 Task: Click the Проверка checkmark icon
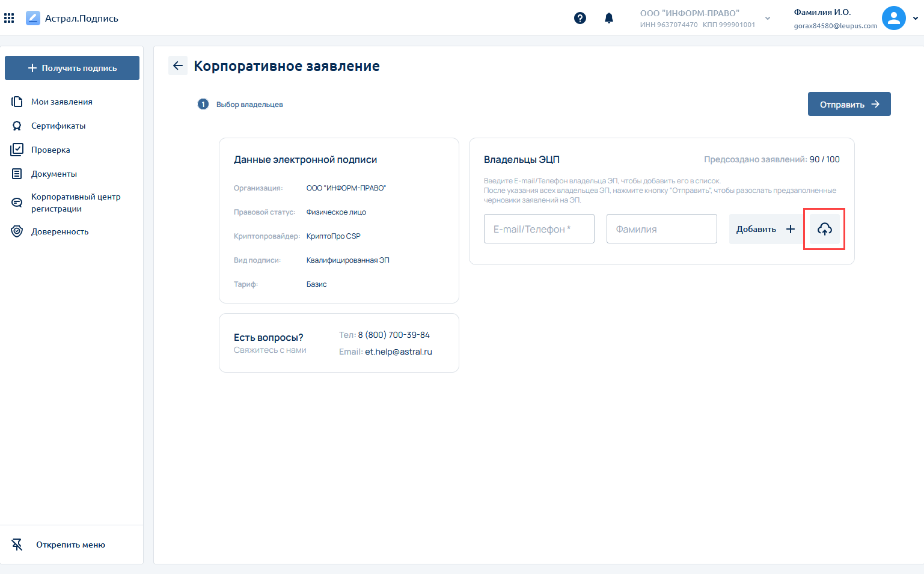click(17, 150)
